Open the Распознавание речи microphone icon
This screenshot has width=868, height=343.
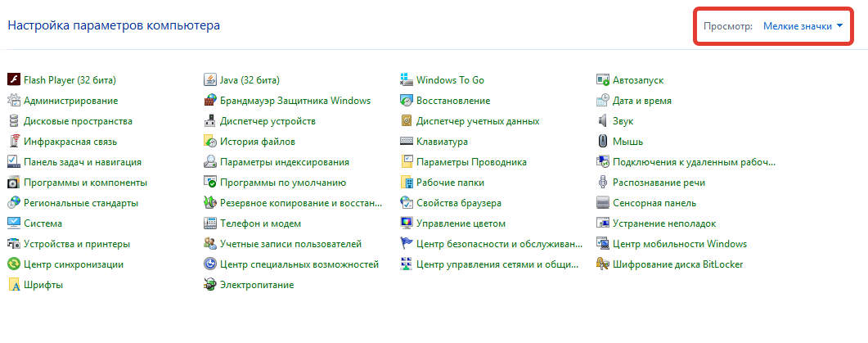(603, 183)
